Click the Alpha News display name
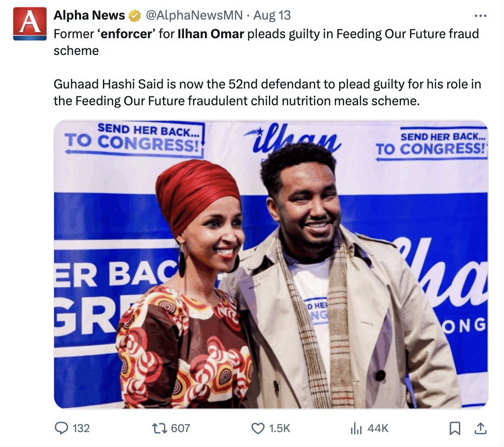Image resolution: width=504 pixels, height=447 pixels. (x=89, y=15)
